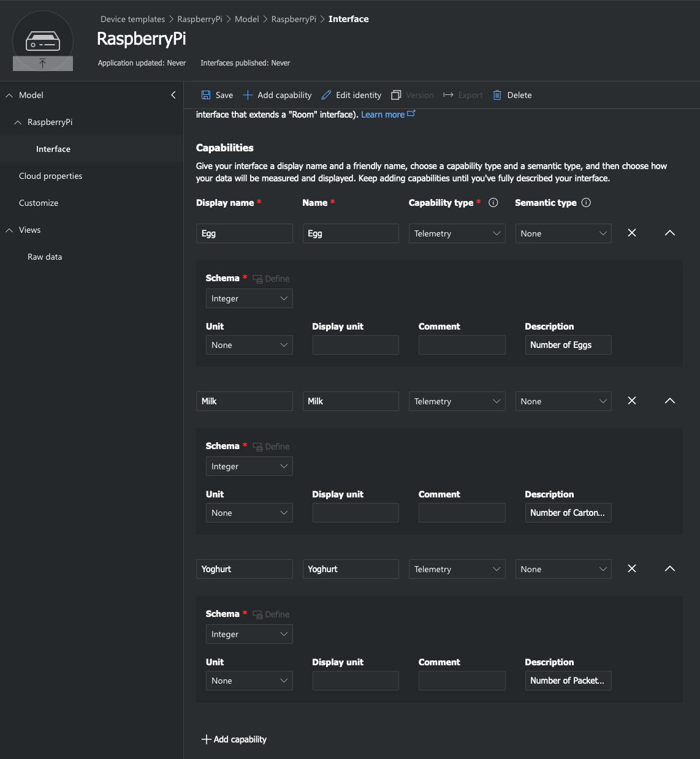Click Add capability in the toolbar
Screen dimensions: 700x759
(277, 95)
